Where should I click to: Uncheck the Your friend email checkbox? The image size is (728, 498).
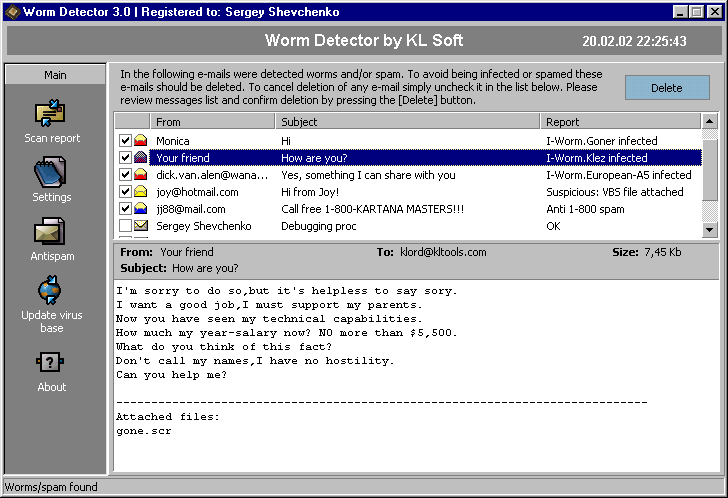(125, 157)
